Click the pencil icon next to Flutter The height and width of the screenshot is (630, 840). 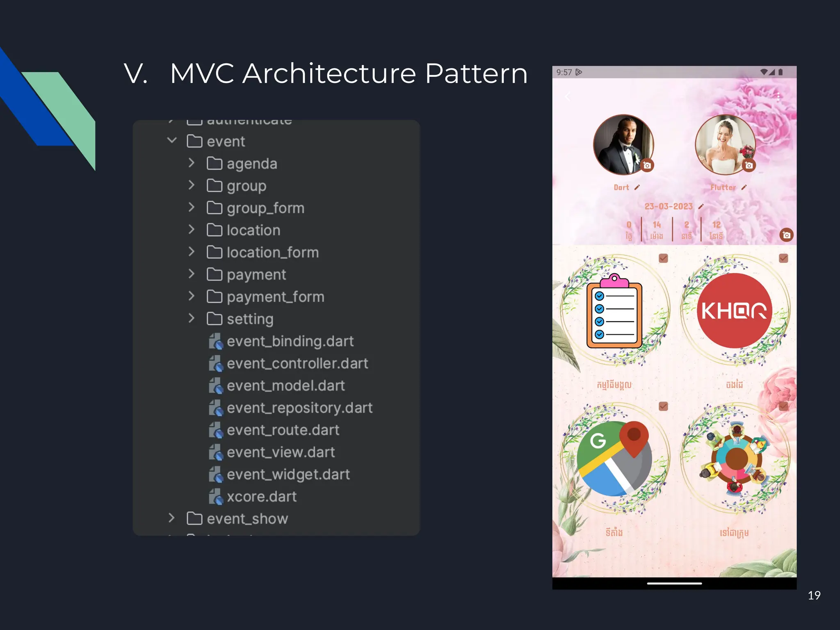point(744,187)
